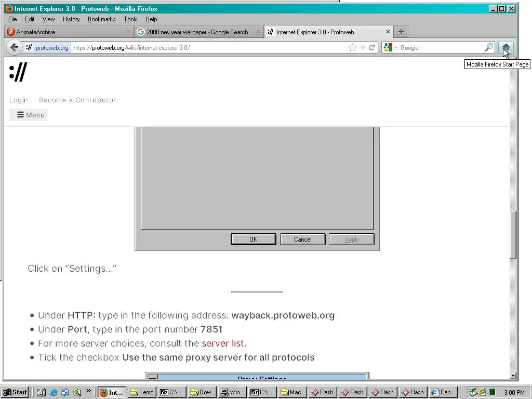The height and width of the screenshot is (399, 532).
Task: Click into the URL address field
Action: tap(209, 48)
